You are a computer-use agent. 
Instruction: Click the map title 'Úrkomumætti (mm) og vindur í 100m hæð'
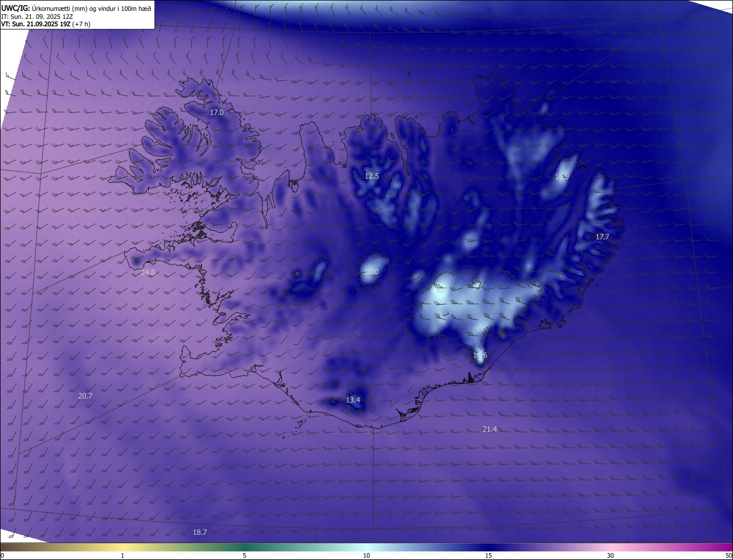tap(92, 8)
